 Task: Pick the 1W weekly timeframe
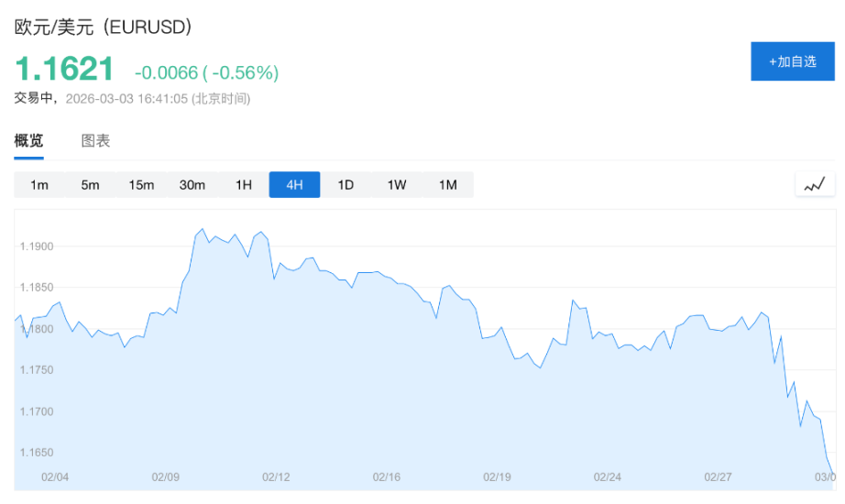(396, 185)
